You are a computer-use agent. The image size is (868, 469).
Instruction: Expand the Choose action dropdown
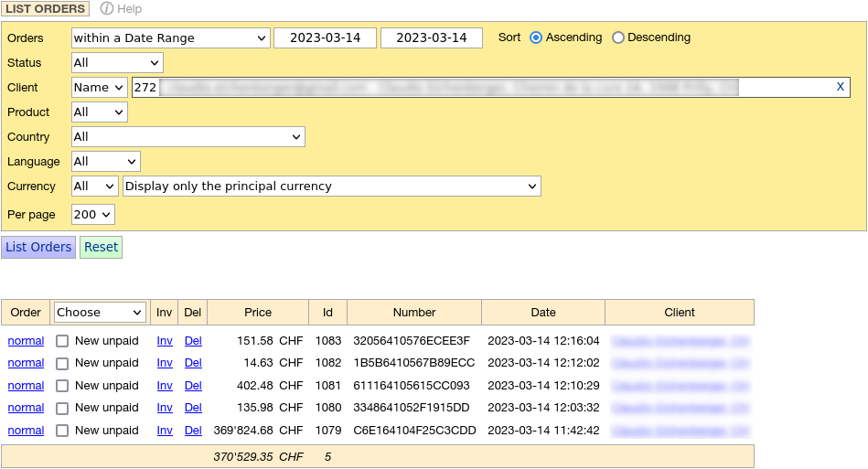pos(100,313)
